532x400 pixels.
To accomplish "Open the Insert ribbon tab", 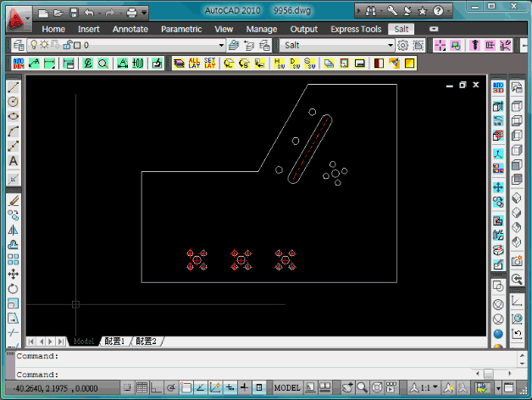I will [x=89, y=29].
